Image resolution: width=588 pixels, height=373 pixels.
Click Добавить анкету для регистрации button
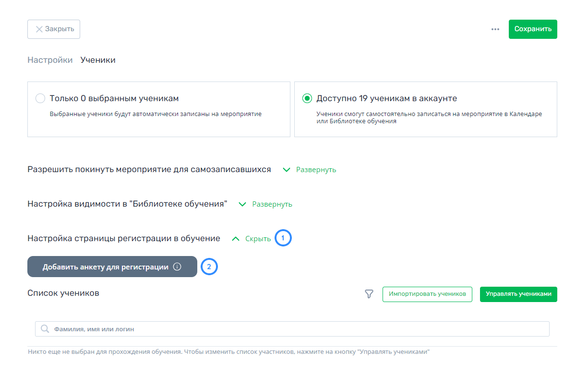112,267
